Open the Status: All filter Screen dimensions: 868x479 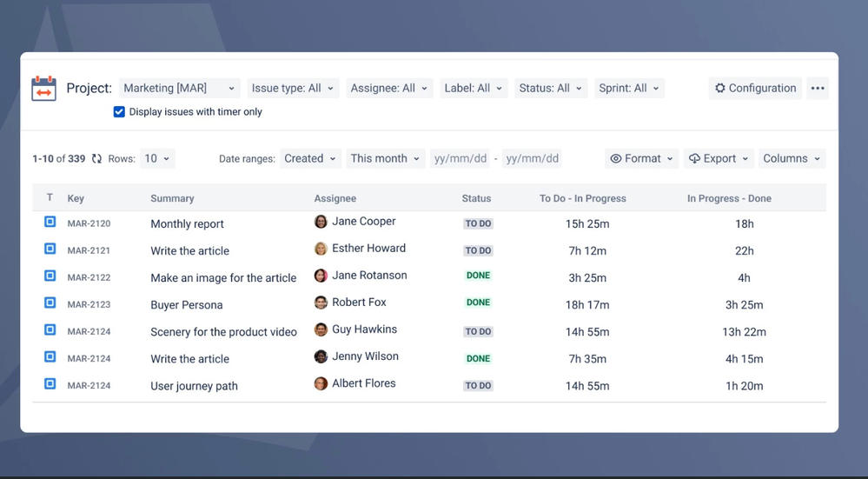[x=551, y=88]
